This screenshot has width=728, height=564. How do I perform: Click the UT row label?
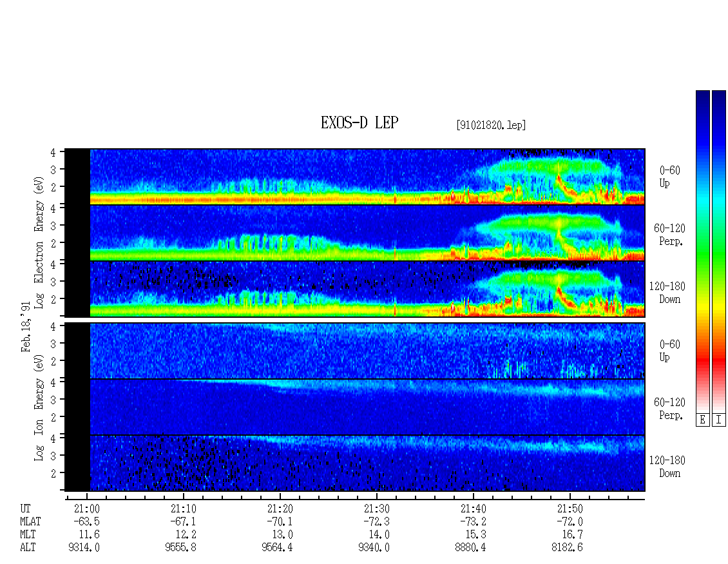point(26,509)
